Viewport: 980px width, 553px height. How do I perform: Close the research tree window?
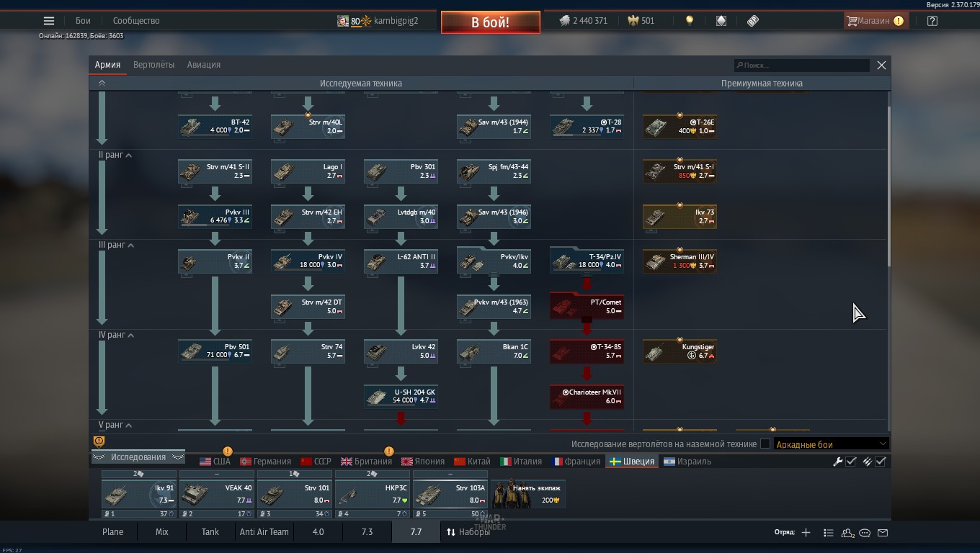point(881,65)
